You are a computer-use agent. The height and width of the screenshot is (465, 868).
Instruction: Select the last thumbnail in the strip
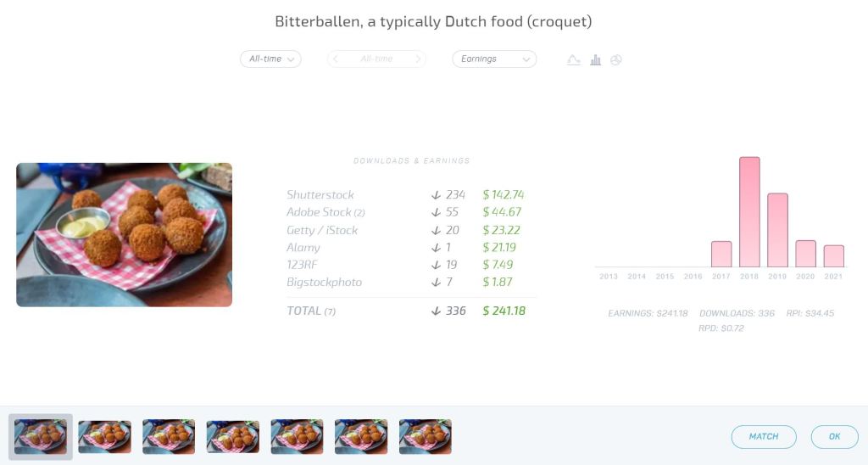tap(426, 436)
